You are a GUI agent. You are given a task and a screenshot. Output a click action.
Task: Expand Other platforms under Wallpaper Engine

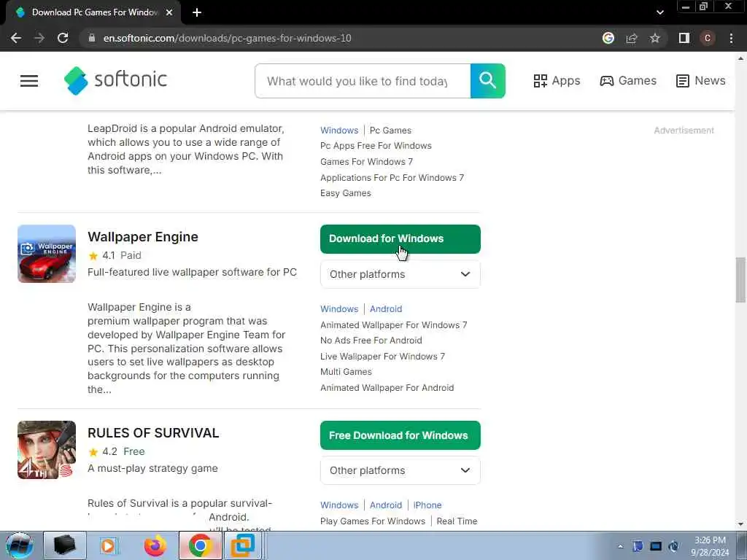[x=400, y=274]
